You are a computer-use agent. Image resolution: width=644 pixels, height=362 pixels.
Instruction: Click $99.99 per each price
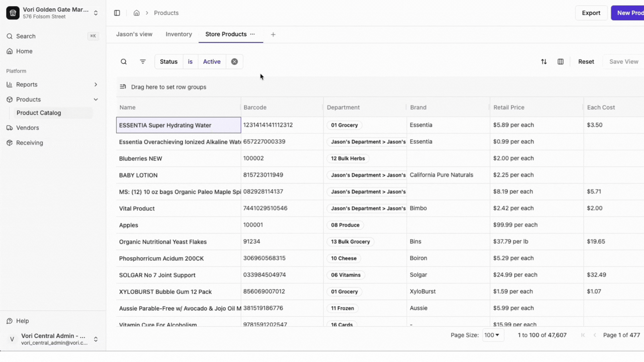point(515,225)
